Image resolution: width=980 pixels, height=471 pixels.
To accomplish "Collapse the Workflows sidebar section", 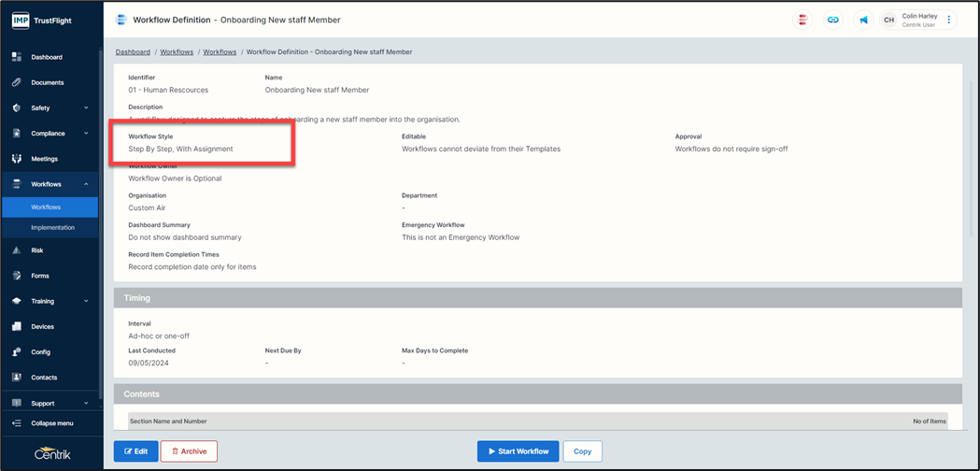I will [x=86, y=184].
